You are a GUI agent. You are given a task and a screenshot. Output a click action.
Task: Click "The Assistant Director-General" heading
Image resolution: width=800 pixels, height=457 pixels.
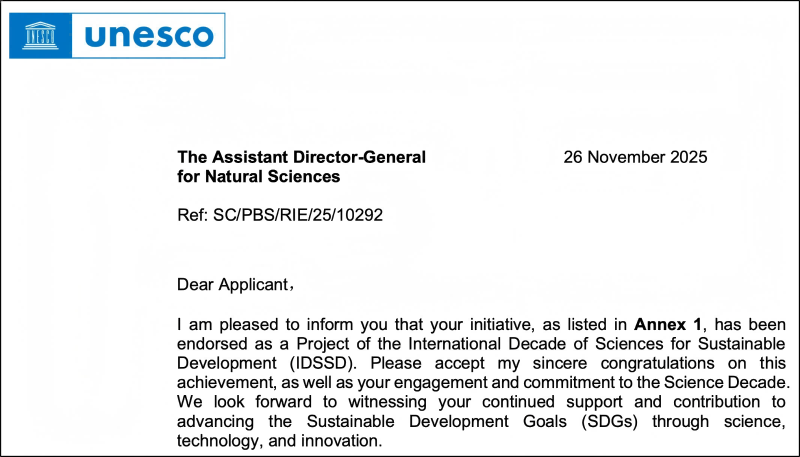(301, 157)
